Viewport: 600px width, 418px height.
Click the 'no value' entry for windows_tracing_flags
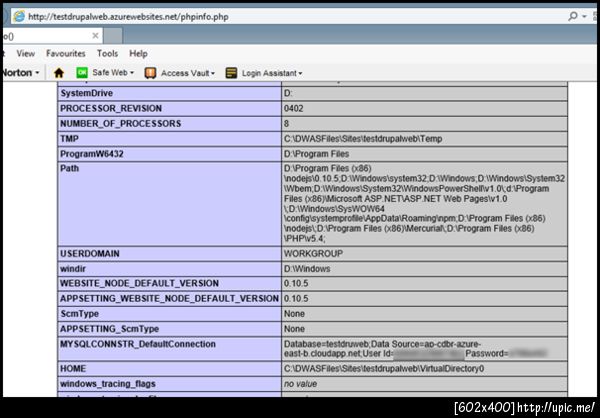click(x=300, y=384)
